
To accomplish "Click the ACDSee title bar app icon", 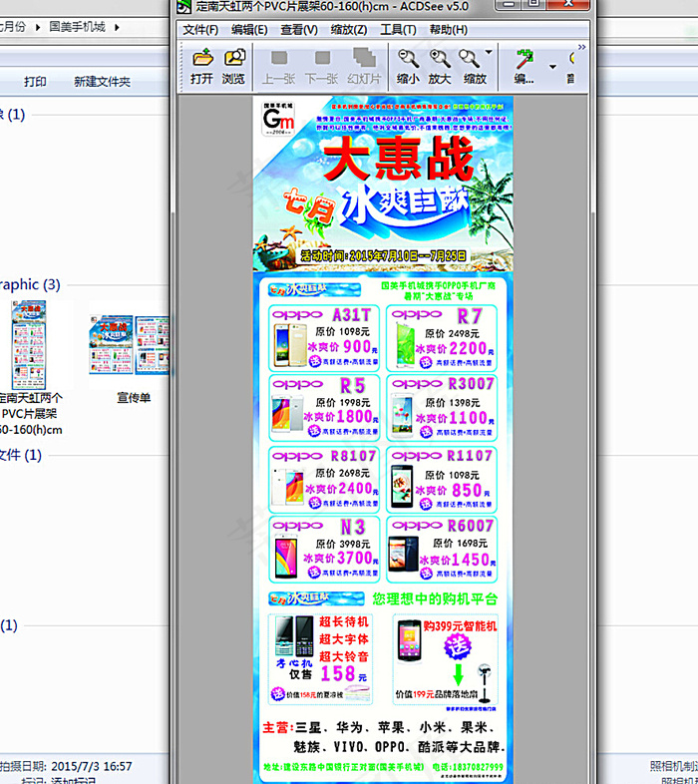I will tap(184, 7).
